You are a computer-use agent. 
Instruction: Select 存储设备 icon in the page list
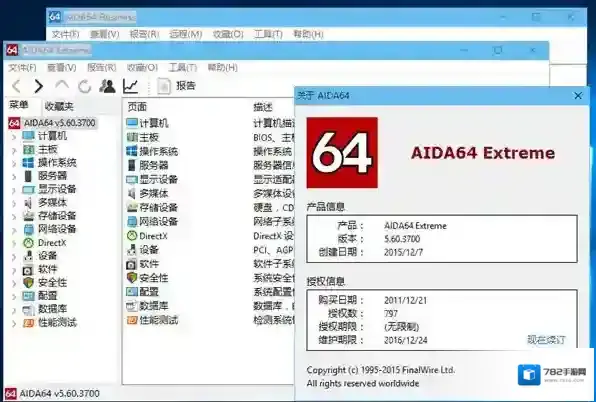pyautogui.click(x=132, y=207)
